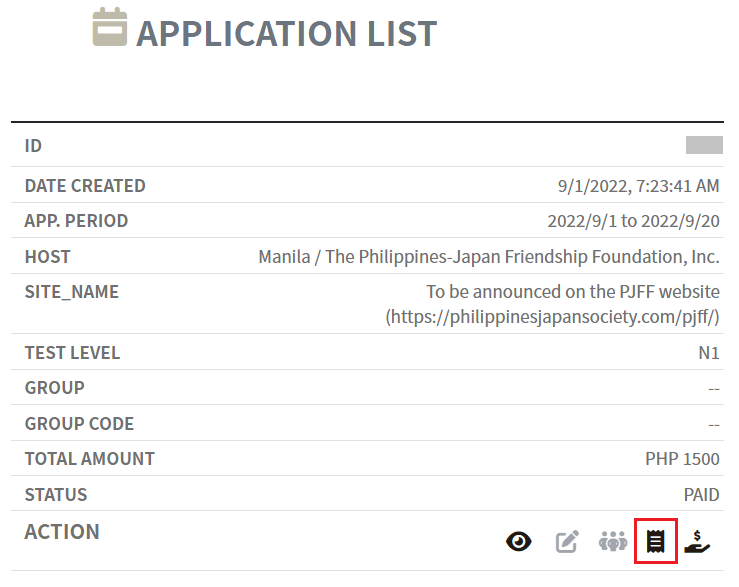Viewport: 739px width, 587px height.
Task: Click the N1 test level value
Action: 708,353
